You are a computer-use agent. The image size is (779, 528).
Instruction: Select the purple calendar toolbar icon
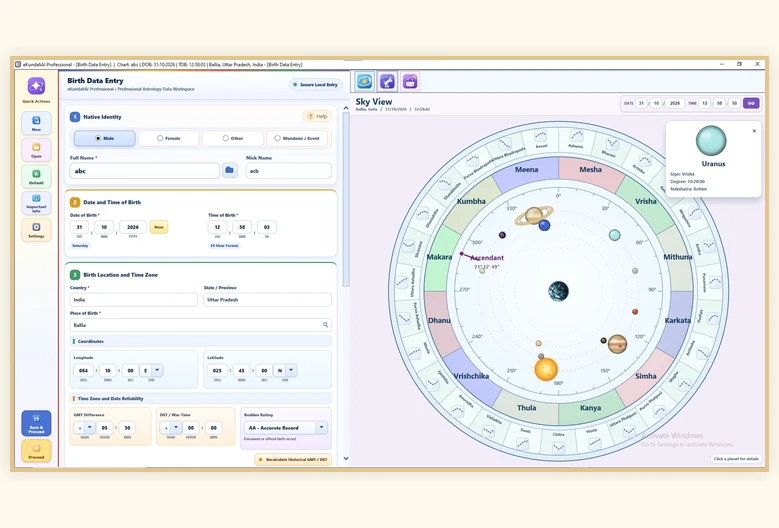tap(410, 81)
